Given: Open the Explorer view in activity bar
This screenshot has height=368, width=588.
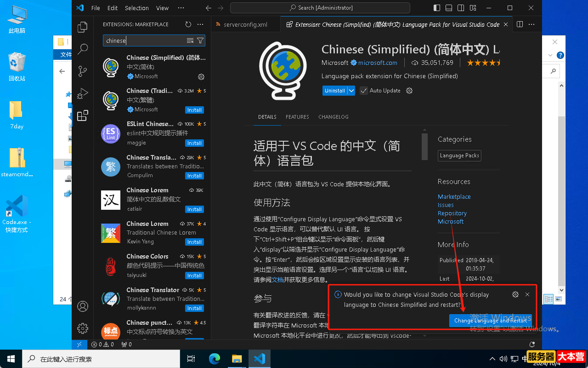Looking at the screenshot, I should pyautogui.click(x=83, y=27).
